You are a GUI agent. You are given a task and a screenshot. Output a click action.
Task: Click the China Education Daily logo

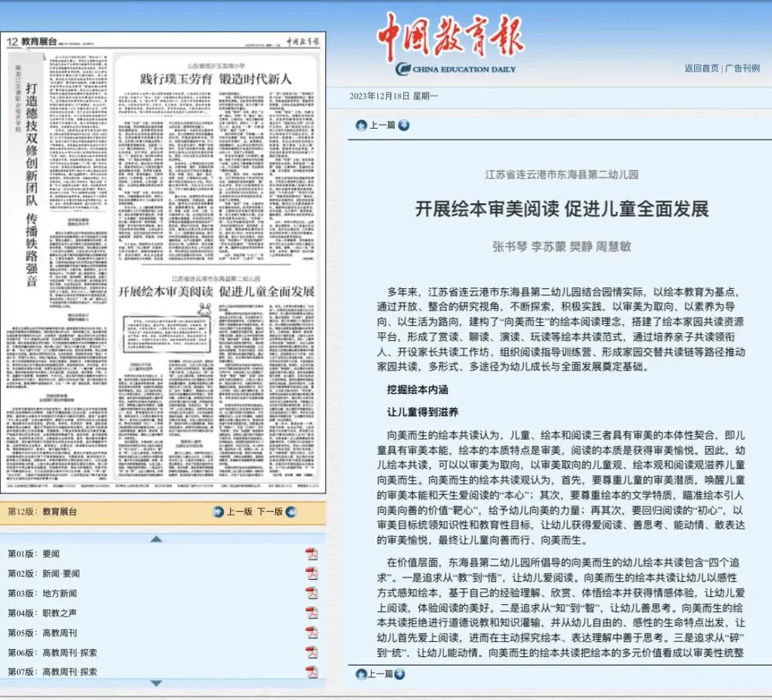pos(455,69)
